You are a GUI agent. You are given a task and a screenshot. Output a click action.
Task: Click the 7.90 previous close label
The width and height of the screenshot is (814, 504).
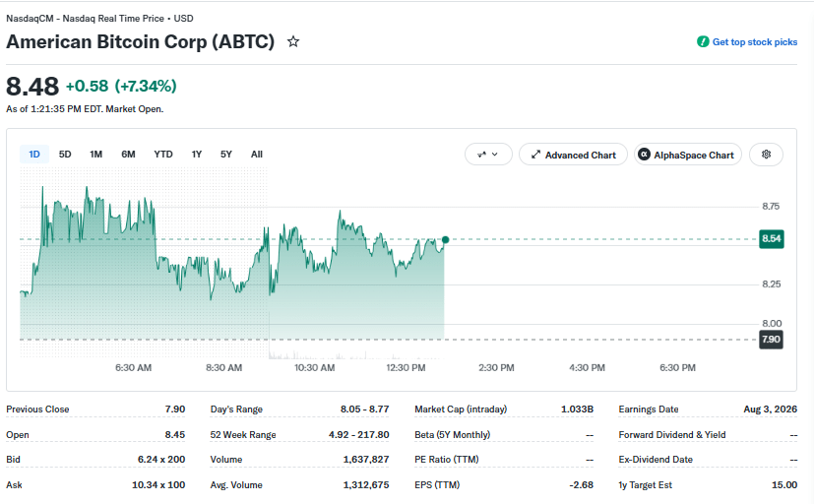[x=771, y=340]
